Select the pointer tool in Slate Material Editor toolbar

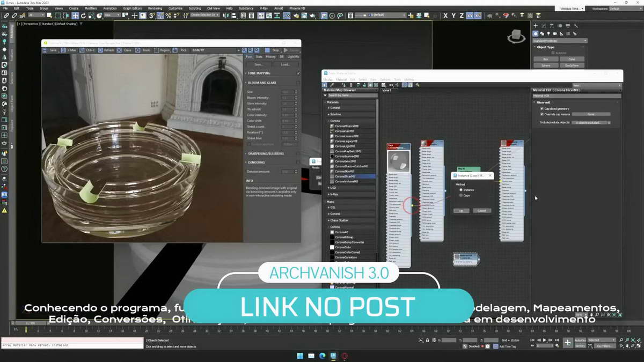(325, 85)
